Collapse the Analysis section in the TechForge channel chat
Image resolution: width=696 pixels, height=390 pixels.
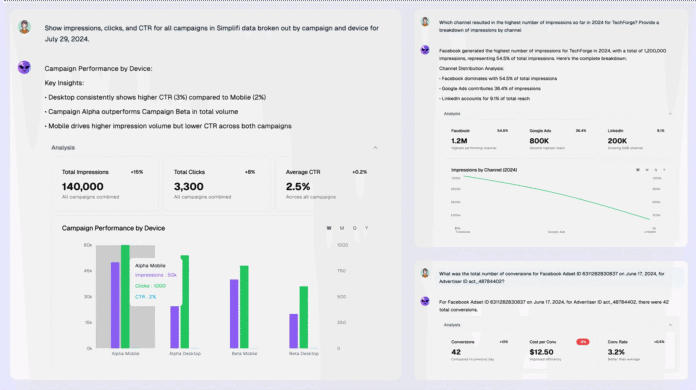coord(670,114)
